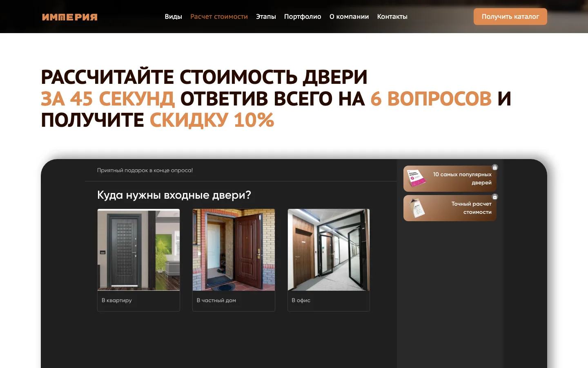Choose the В частный дом option label
This screenshot has height=368, width=588.
(216, 300)
